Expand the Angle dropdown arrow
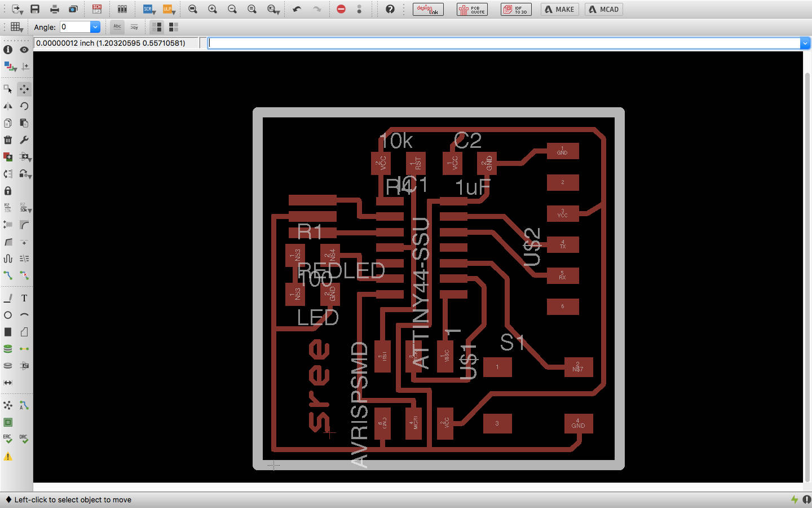812x508 pixels. (95, 27)
